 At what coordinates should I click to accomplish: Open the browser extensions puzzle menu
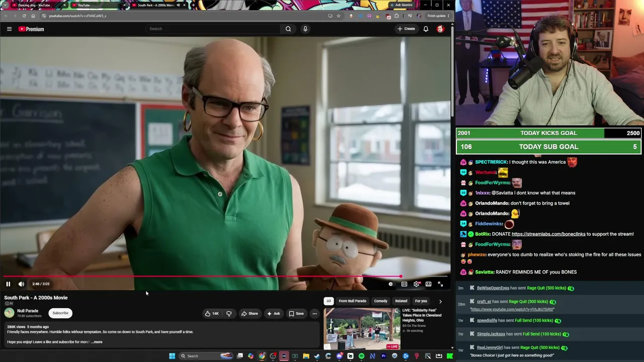click(396, 16)
